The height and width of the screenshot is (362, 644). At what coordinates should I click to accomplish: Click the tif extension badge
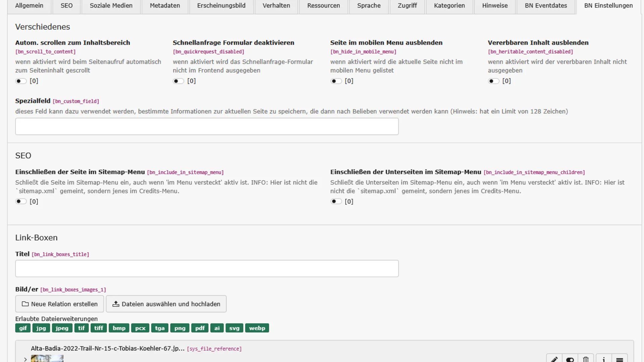coord(82,328)
